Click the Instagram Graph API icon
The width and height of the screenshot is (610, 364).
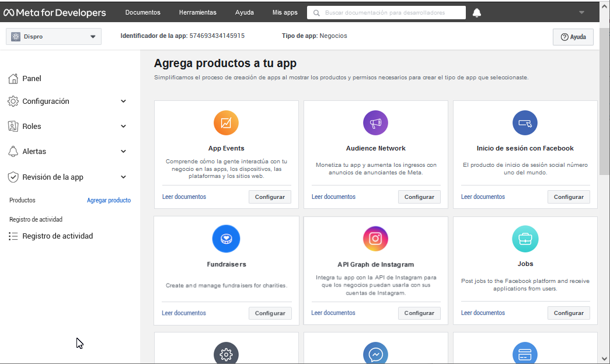pyautogui.click(x=375, y=239)
